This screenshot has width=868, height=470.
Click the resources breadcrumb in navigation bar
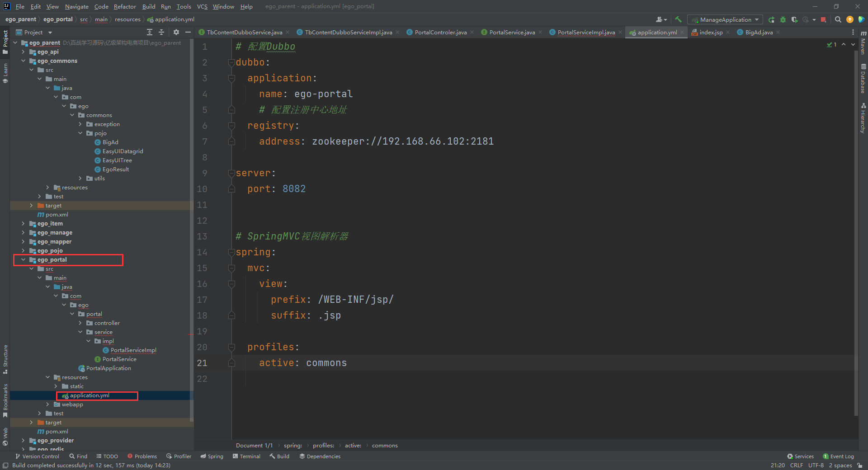point(127,19)
